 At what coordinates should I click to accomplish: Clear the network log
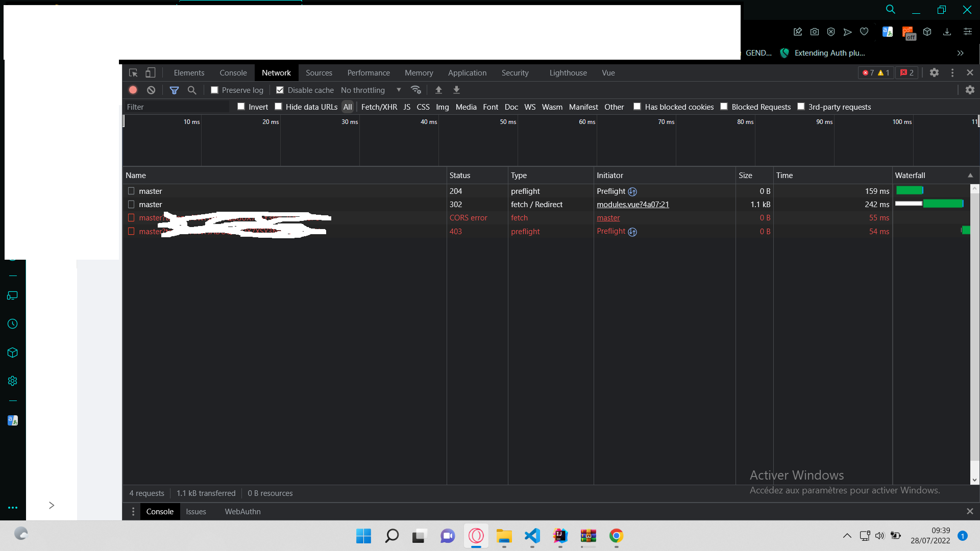pos(151,90)
